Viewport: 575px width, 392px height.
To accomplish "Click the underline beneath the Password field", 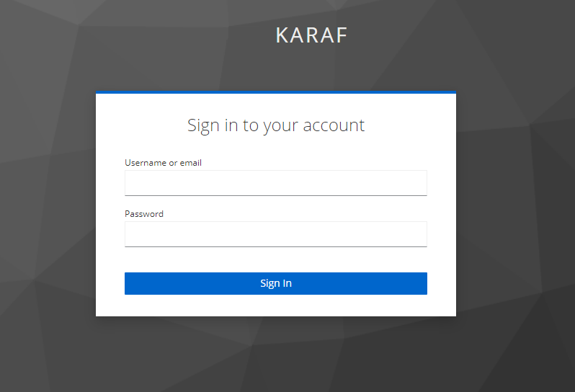I will (x=276, y=246).
